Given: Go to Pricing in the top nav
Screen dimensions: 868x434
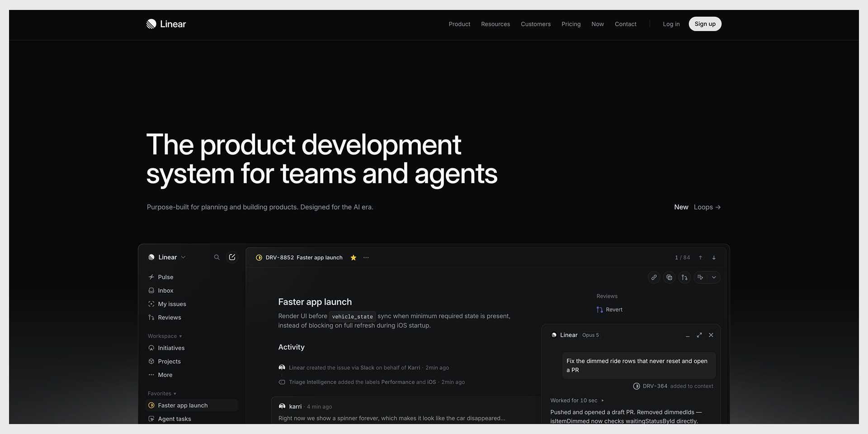Looking at the screenshot, I should [571, 24].
